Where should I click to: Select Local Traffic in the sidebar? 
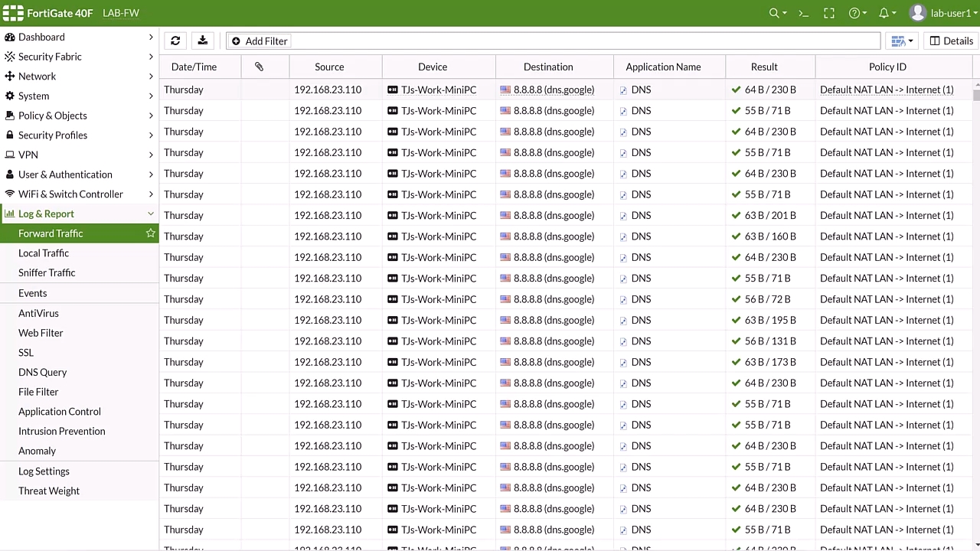44,253
